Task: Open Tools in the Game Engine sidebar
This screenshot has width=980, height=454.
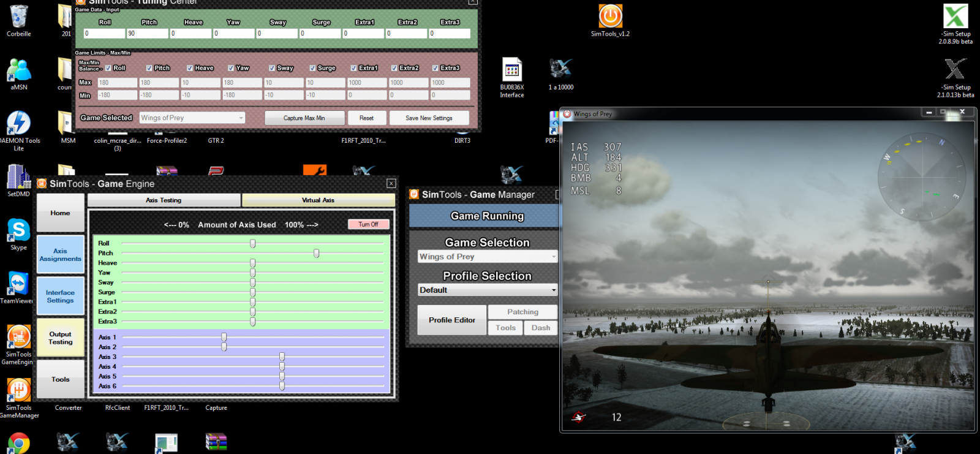Action: pyautogui.click(x=60, y=379)
